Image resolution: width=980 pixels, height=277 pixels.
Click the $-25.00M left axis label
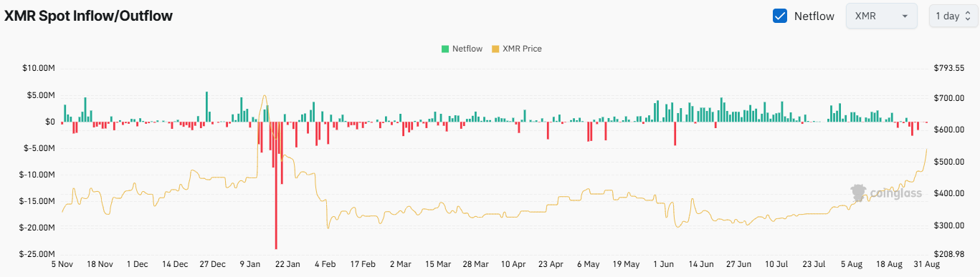click(37, 254)
